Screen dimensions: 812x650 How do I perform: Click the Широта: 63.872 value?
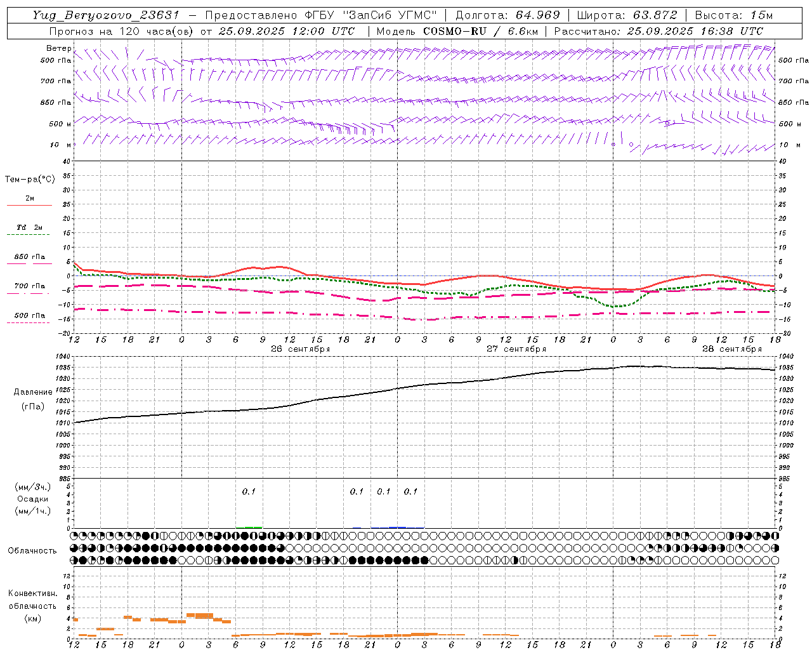coord(627,15)
